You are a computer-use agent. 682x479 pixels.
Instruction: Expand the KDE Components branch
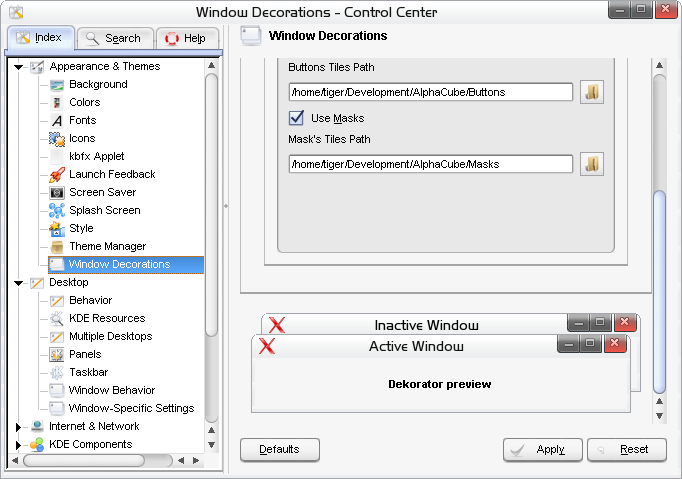[x=18, y=445]
